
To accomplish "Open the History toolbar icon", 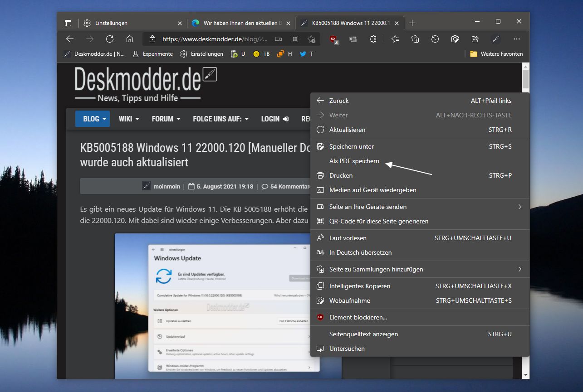I will coord(435,39).
